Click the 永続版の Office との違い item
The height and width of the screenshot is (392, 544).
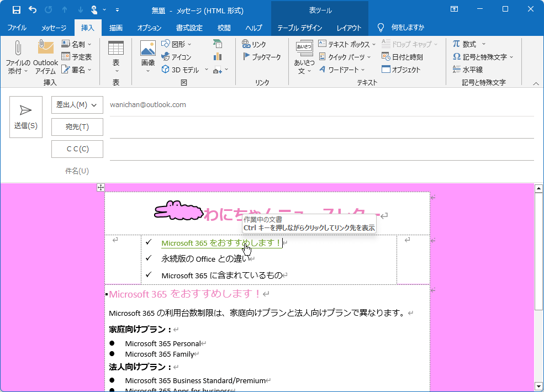(x=205, y=259)
